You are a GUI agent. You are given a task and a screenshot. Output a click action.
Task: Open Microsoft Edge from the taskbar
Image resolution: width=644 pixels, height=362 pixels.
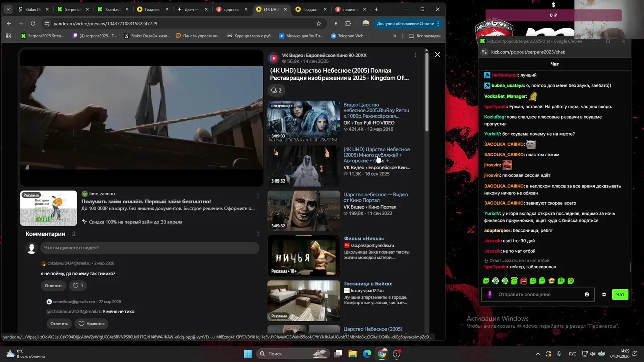(367, 354)
